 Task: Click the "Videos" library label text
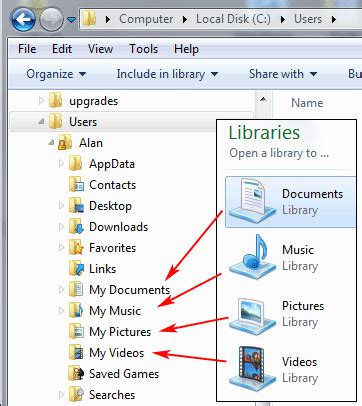(299, 362)
